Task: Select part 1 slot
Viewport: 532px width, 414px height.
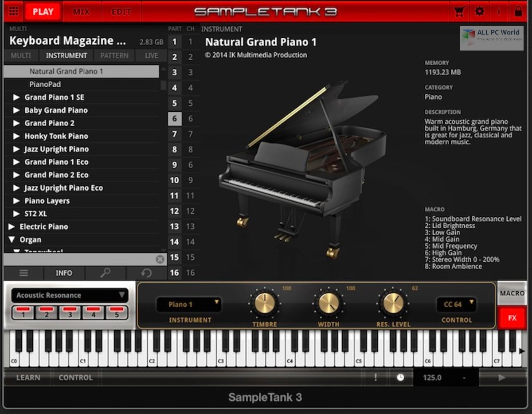Action: [175, 42]
